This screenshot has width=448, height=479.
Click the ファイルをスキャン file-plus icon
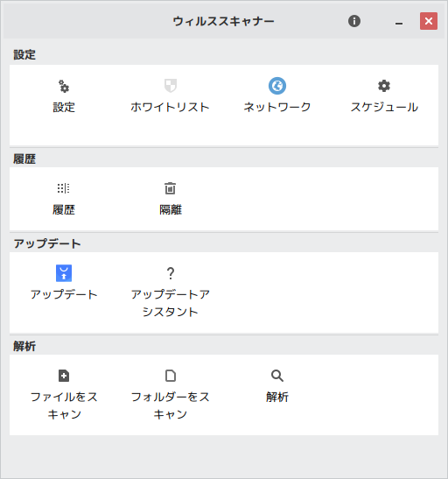coord(64,376)
